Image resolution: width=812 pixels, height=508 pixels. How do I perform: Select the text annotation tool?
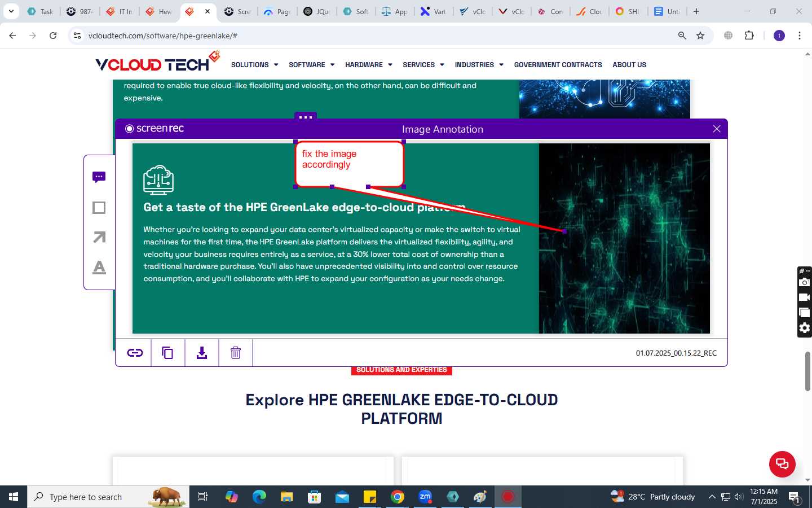coord(99,267)
